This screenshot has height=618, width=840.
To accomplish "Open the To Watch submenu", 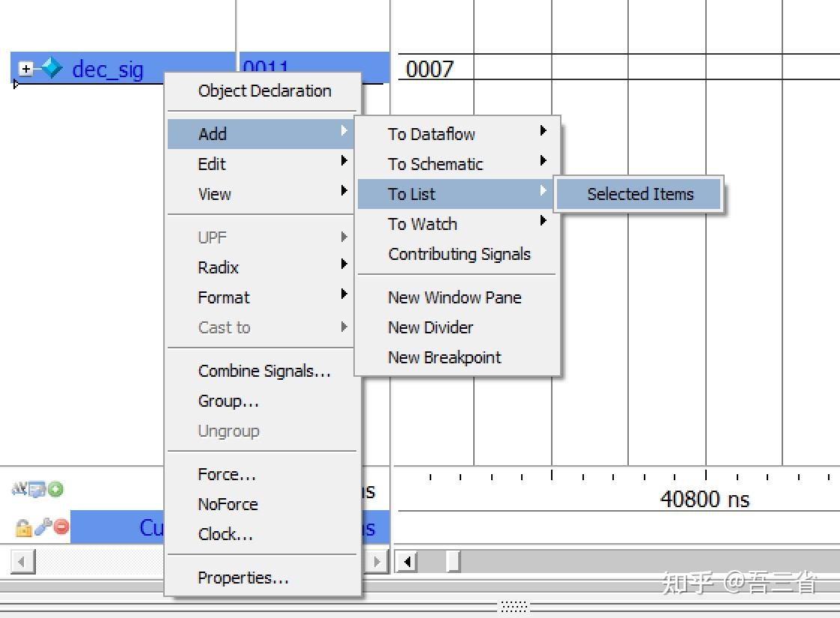I will click(457, 224).
